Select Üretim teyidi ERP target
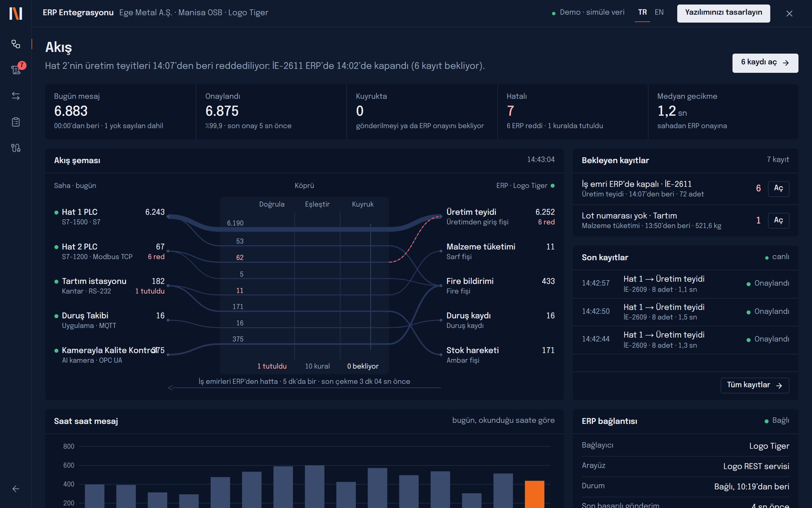 tap(500, 217)
